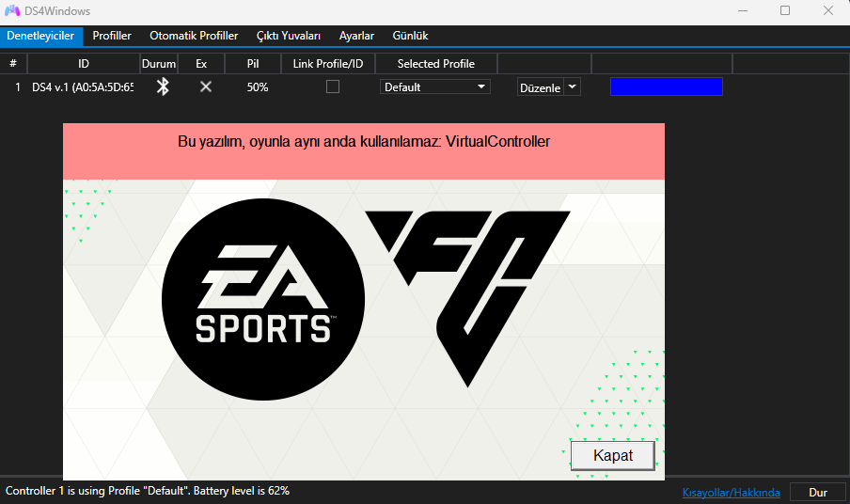Toggle the Link Profile/ID checkbox
The height and width of the screenshot is (504, 850).
[333, 87]
